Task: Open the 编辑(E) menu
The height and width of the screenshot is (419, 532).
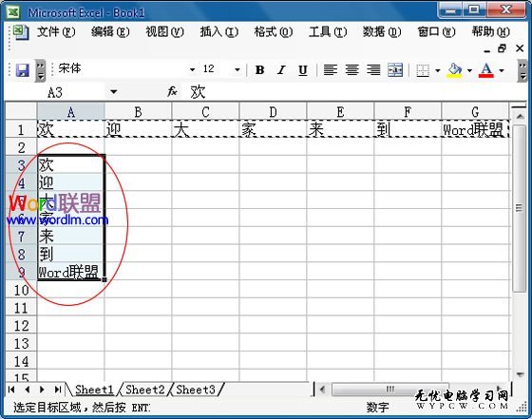Action: pyautogui.click(x=110, y=32)
